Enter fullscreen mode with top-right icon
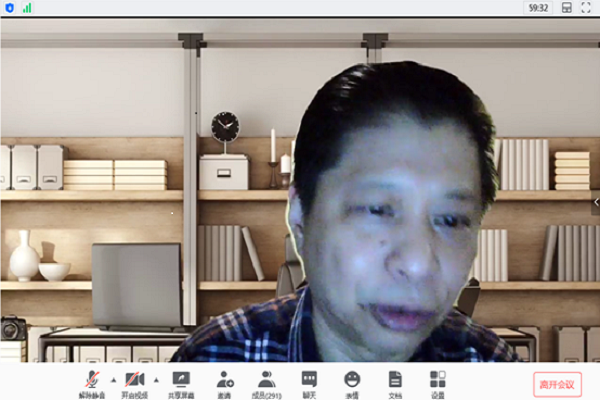This screenshot has width=600, height=400. click(x=587, y=7)
